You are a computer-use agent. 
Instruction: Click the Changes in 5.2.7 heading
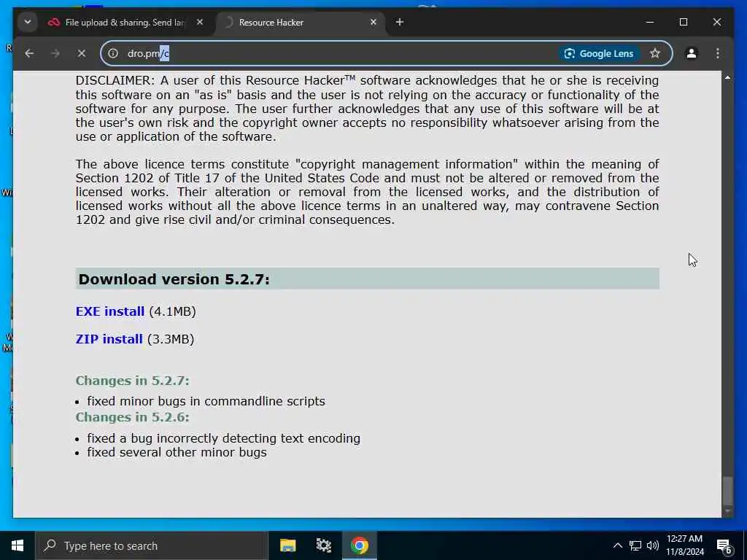[x=133, y=381]
